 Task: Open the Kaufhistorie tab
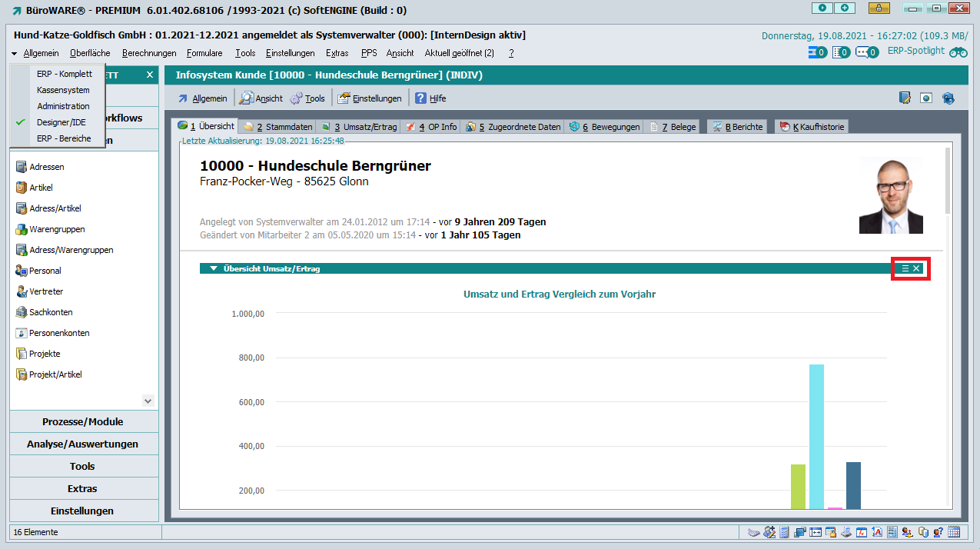click(x=813, y=127)
